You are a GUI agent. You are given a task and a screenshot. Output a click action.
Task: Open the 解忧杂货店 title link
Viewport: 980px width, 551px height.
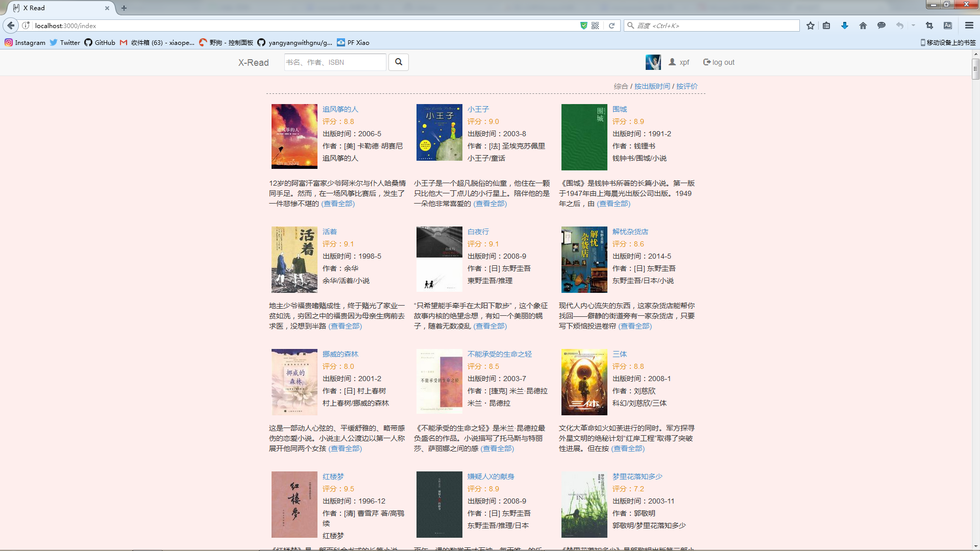click(x=630, y=232)
